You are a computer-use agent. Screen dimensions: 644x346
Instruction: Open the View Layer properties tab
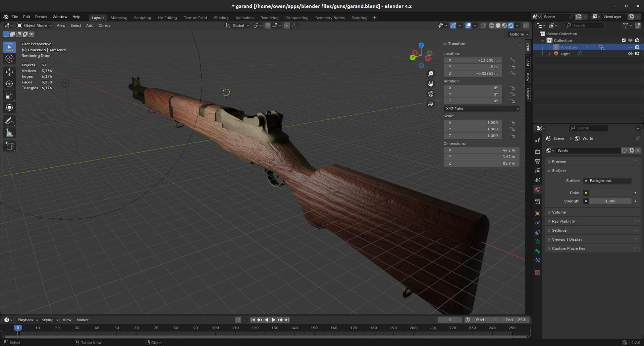point(538,171)
